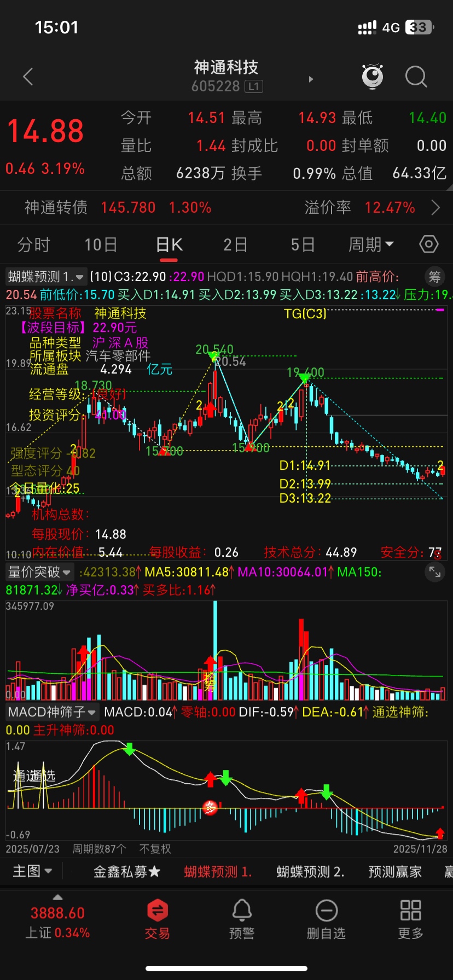453x980 pixels.
Task: Tap the 19.400 peak marker
Action: tap(305, 372)
